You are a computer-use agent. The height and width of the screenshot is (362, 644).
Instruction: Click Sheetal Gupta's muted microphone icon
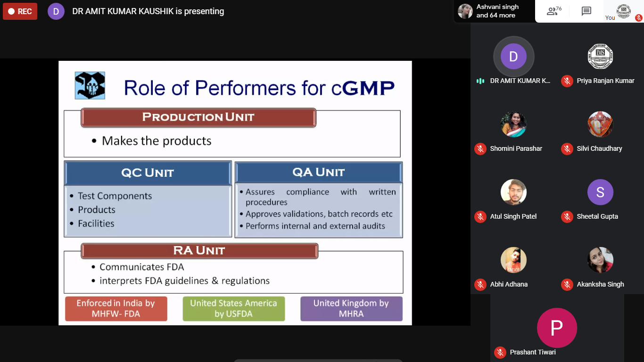tap(567, 217)
